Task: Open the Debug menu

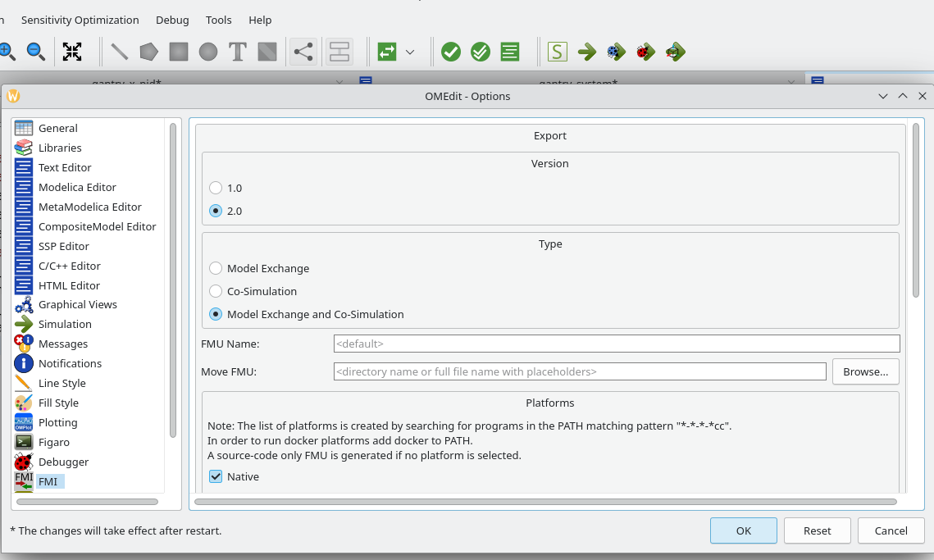Action: tap(172, 20)
